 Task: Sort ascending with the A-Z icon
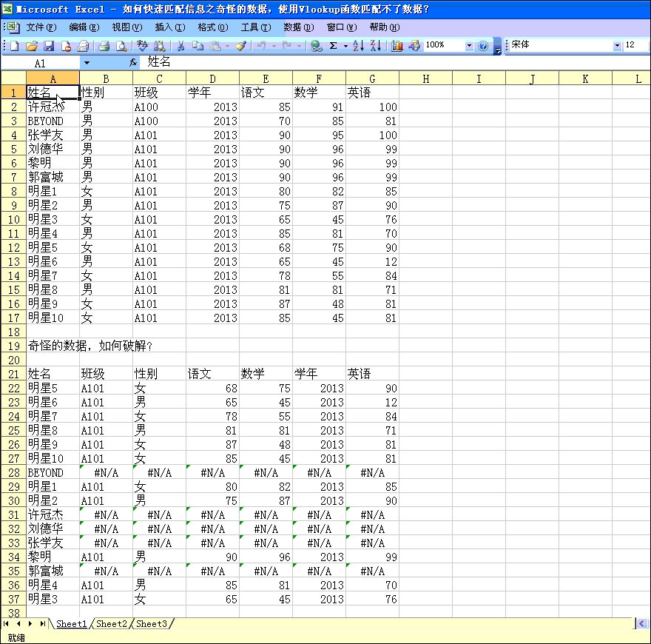358,46
